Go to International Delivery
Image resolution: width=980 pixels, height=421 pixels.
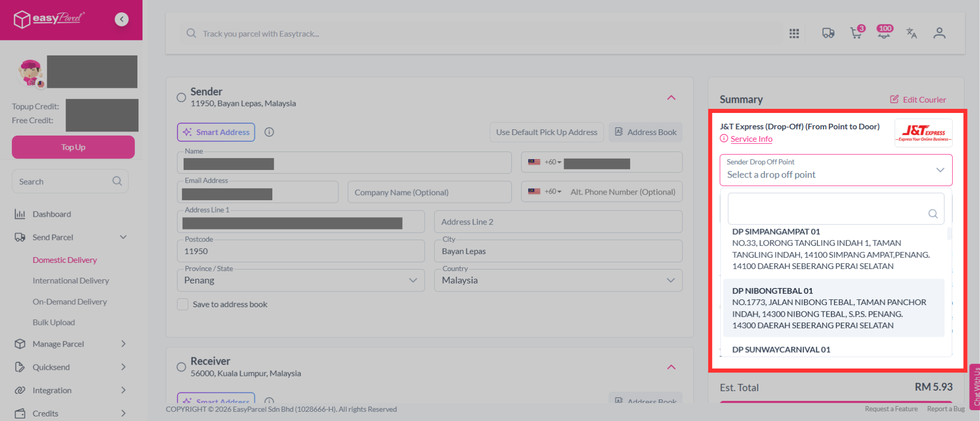[x=71, y=281]
